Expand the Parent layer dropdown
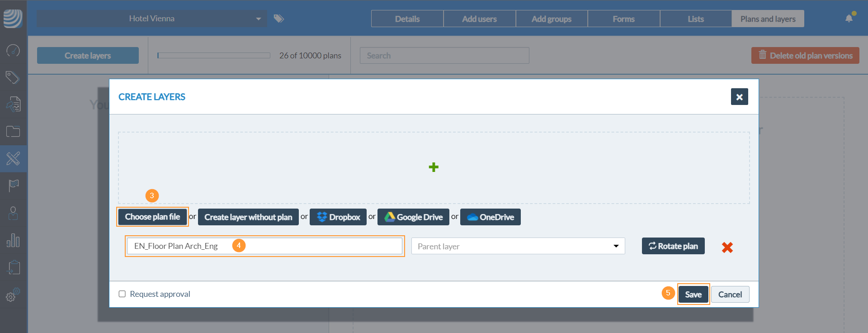Viewport: 868px width, 333px height. click(518, 246)
